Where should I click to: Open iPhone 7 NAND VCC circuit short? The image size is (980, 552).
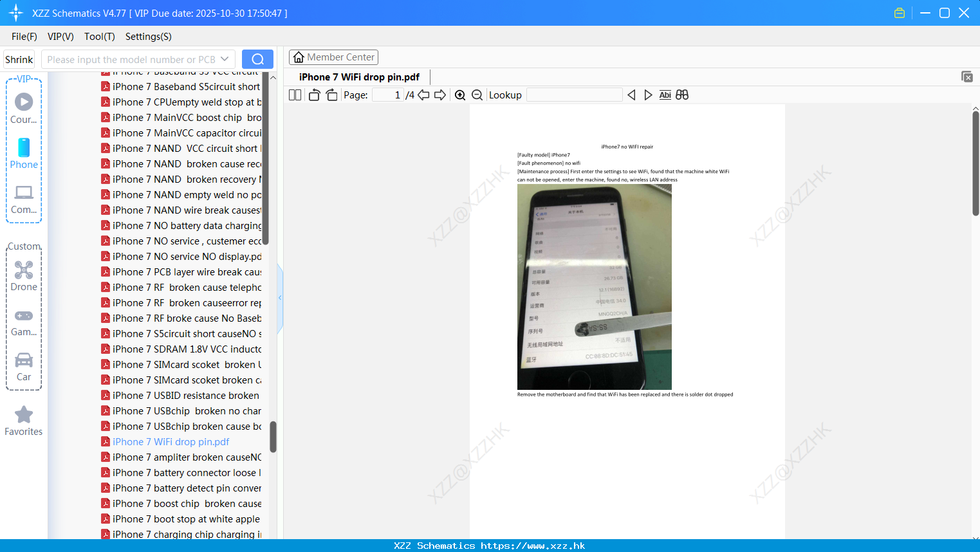click(181, 148)
